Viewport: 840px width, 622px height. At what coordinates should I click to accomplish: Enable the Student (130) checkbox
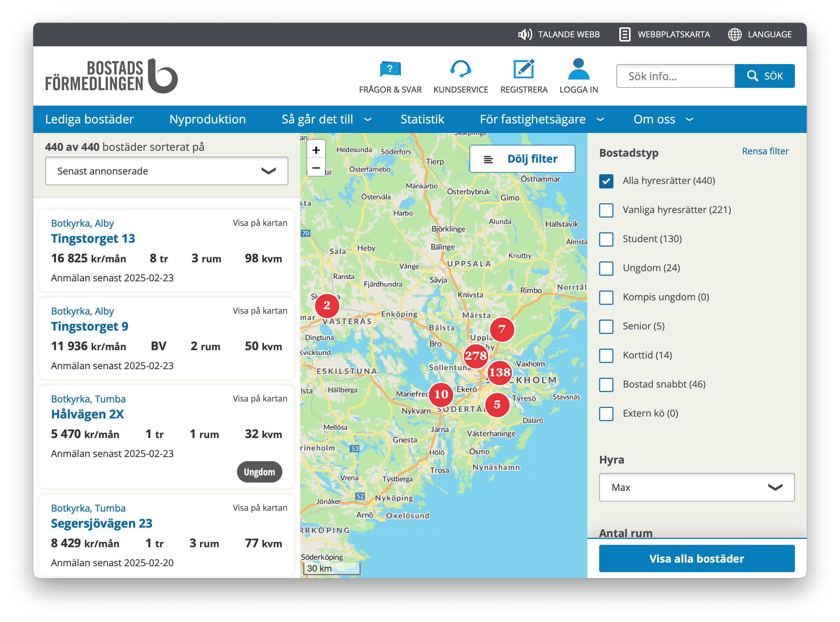[x=606, y=239]
